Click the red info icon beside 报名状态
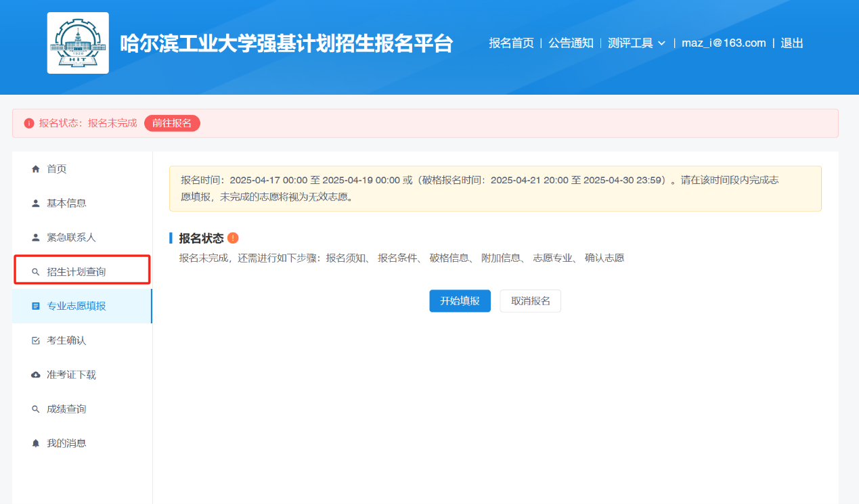 coord(29,123)
